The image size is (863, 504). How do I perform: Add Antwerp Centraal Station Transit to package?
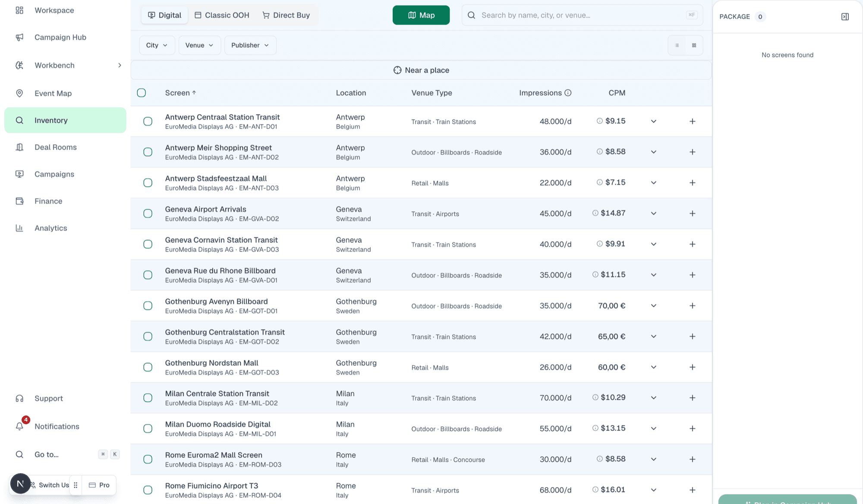(693, 121)
